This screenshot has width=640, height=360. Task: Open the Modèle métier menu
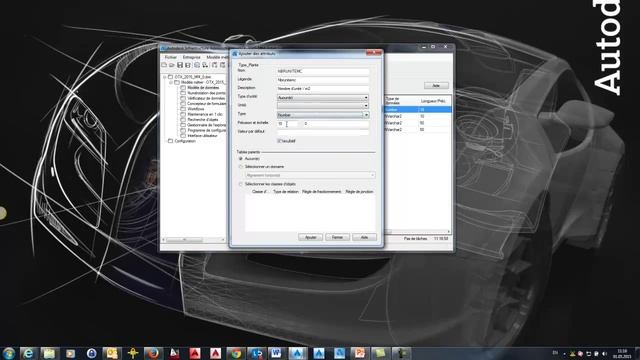(x=216, y=58)
